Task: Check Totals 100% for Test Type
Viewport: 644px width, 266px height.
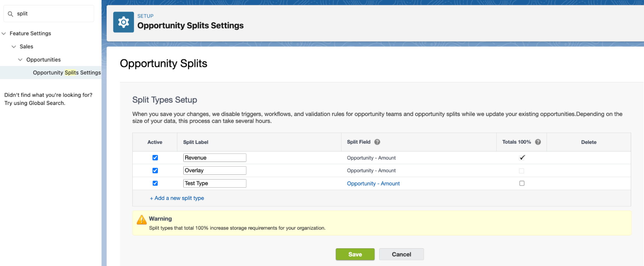Action: coord(522,183)
